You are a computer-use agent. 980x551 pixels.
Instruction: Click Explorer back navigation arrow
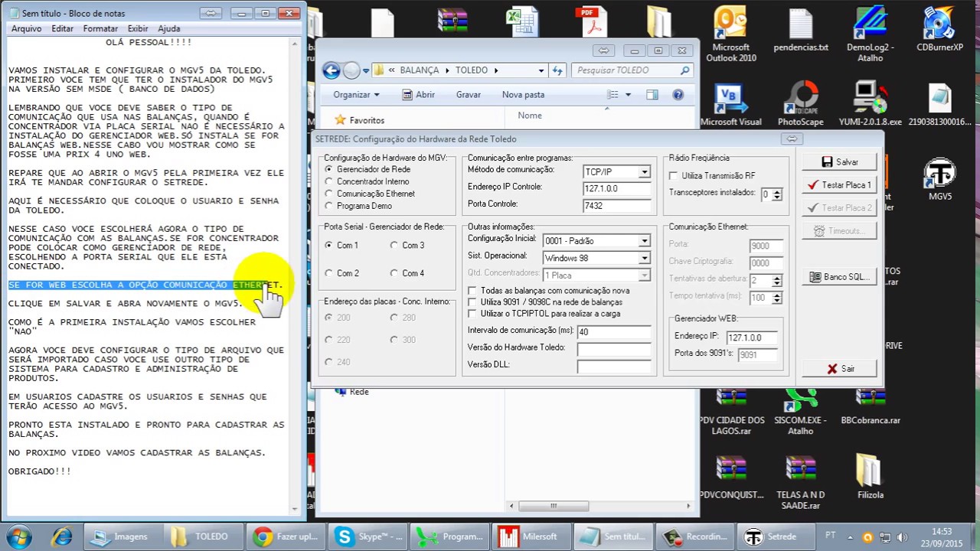click(x=331, y=70)
